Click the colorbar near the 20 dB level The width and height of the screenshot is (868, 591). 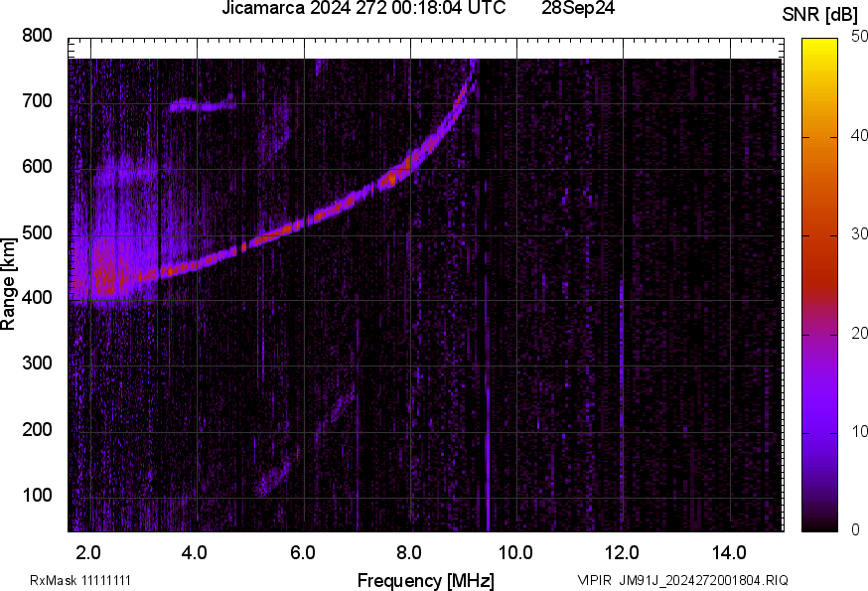819,334
